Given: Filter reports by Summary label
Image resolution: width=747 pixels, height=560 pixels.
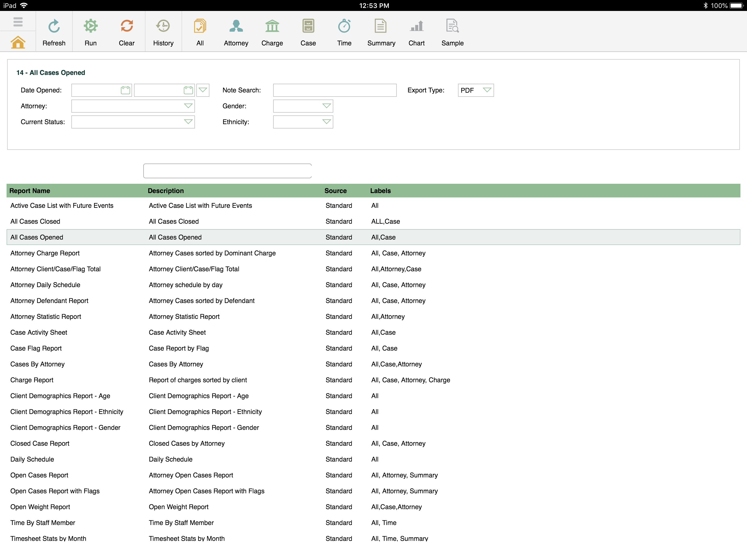Looking at the screenshot, I should click(381, 33).
